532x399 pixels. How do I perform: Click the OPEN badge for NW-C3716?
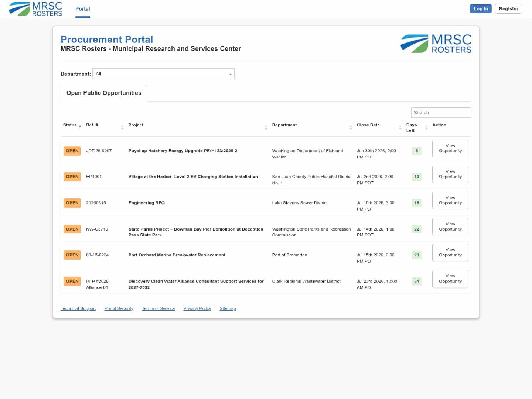[72, 229]
